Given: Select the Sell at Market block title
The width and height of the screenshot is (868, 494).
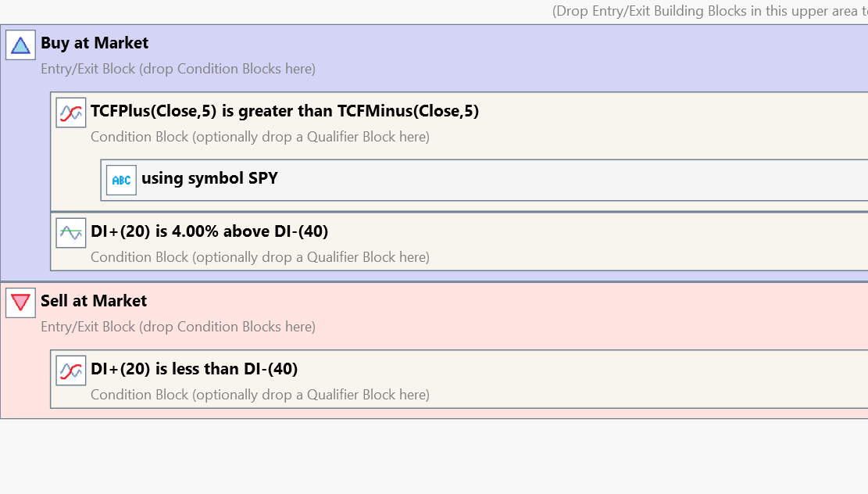Looking at the screenshot, I should point(94,301).
